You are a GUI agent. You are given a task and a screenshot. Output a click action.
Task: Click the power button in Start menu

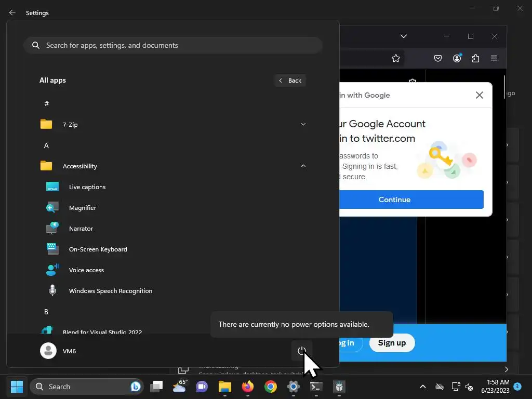pos(302,351)
